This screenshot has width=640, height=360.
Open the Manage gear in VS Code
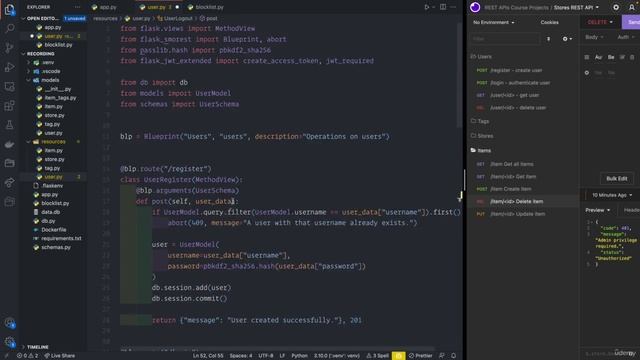(x=9, y=342)
